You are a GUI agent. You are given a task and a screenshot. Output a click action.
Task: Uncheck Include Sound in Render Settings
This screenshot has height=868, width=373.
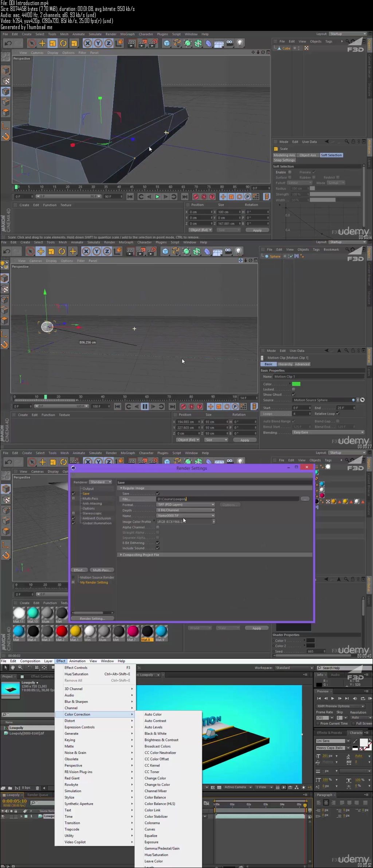[x=158, y=548]
